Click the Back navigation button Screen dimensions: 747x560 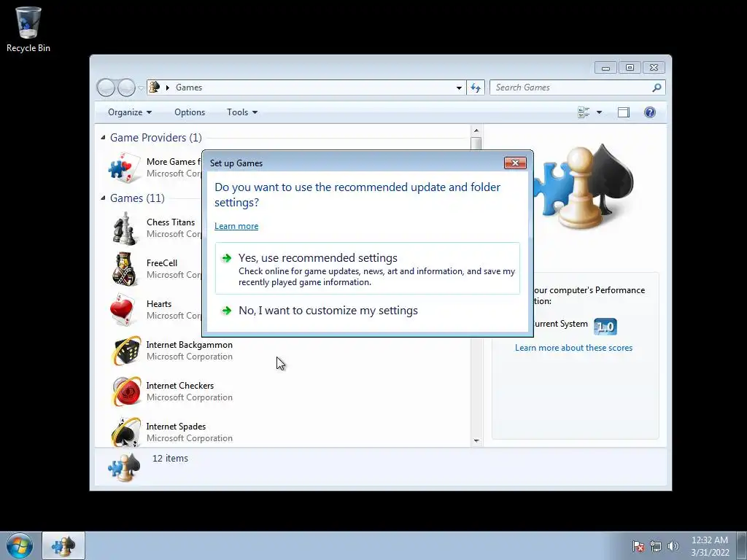(x=106, y=87)
